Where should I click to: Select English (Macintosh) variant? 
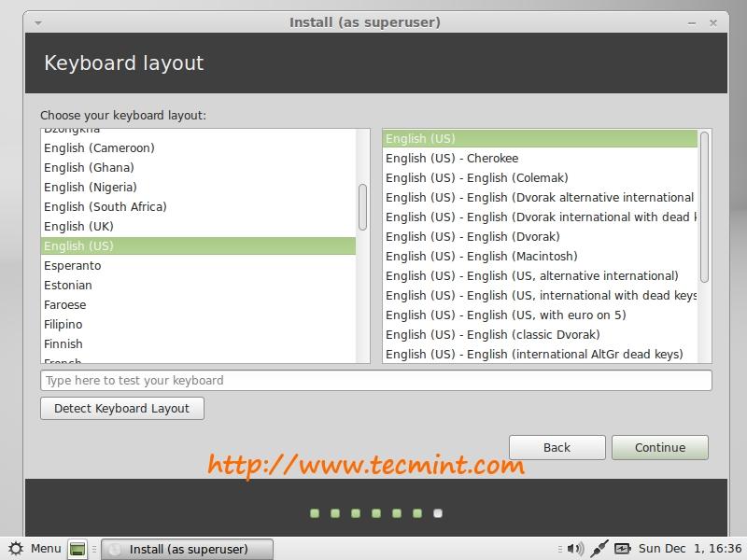coord(540,256)
